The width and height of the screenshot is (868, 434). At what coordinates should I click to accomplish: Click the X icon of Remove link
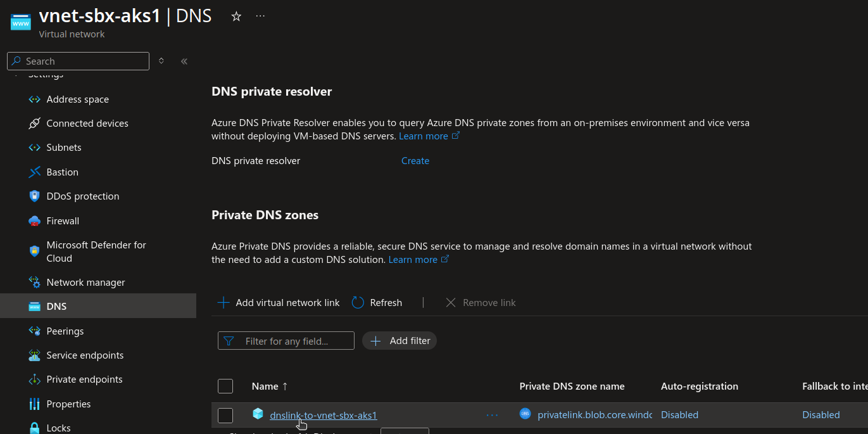pyautogui.click(x=451, y=303)
